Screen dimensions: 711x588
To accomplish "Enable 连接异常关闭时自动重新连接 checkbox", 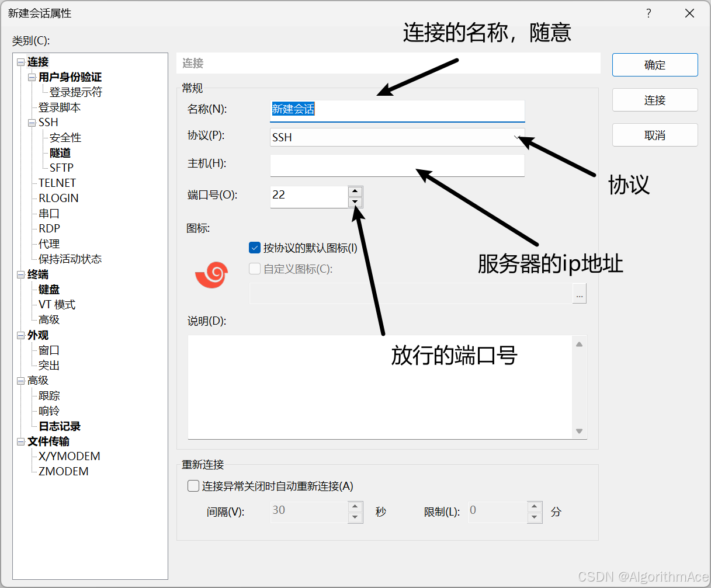I will tap(193, 486).
